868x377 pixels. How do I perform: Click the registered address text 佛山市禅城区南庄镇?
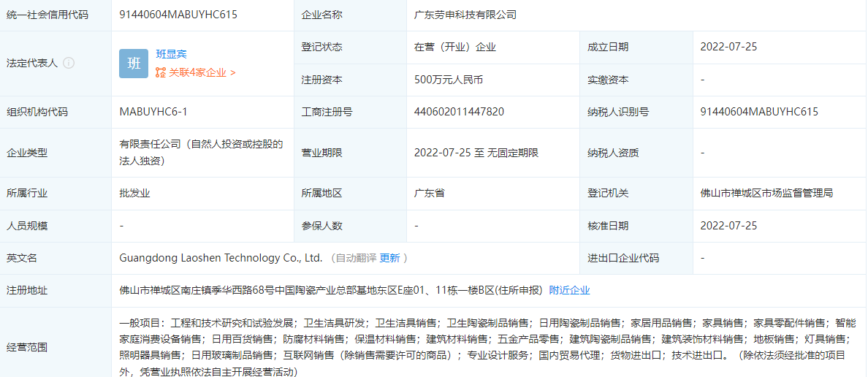(331, 290)
